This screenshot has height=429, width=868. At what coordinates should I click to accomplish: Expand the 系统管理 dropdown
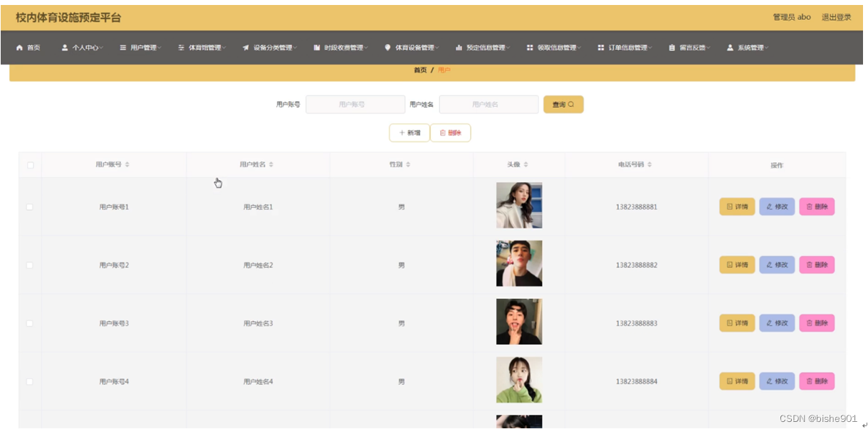pyautogui.click(x=748, y=48)
